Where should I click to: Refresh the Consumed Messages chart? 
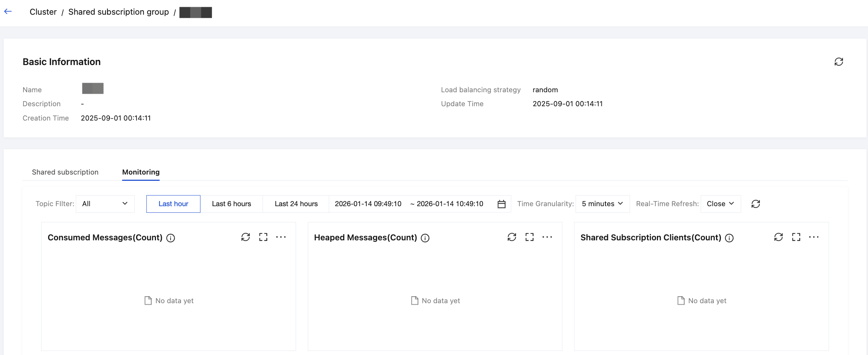tap(246, 237)
